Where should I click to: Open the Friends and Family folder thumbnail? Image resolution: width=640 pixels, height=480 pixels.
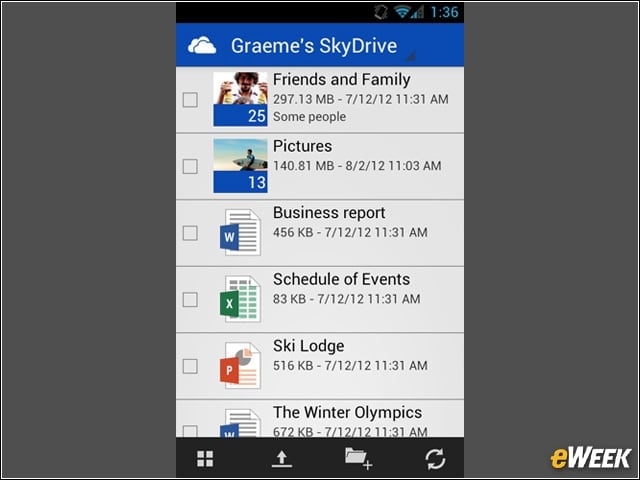tap(240, 99)
